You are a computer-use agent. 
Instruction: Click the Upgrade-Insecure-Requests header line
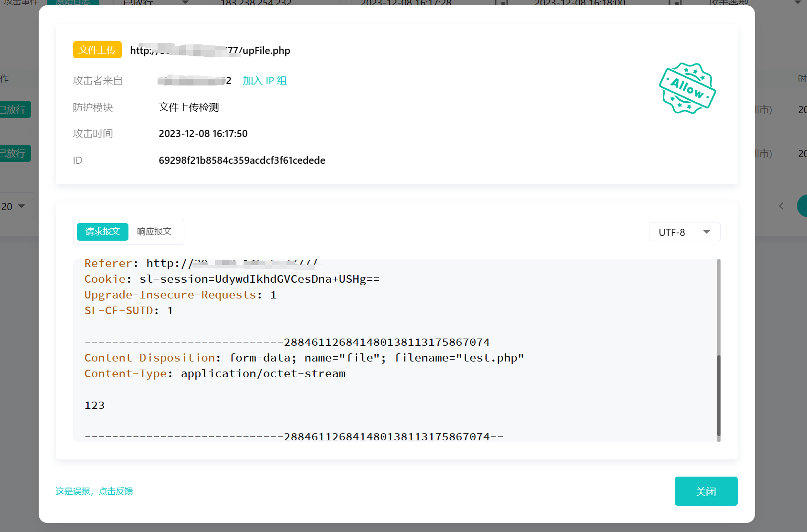[181, 295]
